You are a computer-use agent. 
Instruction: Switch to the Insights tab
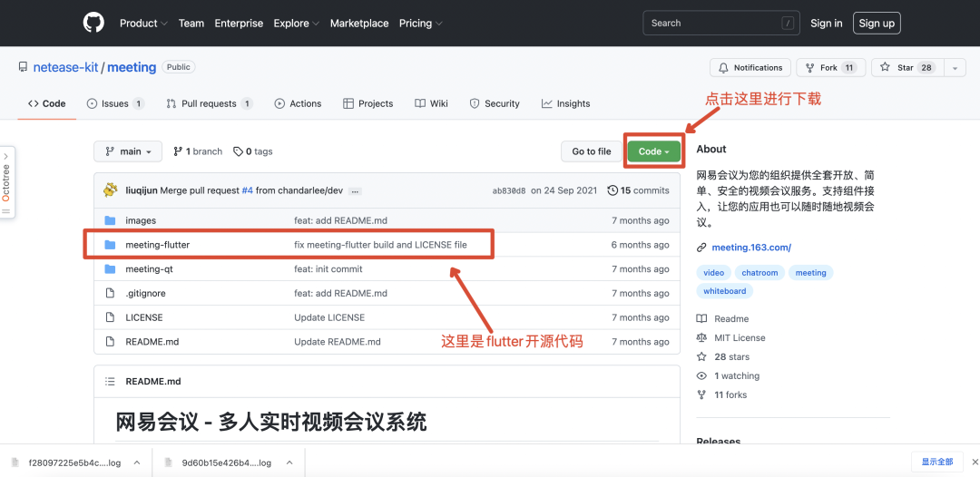[x=565, y=103]
